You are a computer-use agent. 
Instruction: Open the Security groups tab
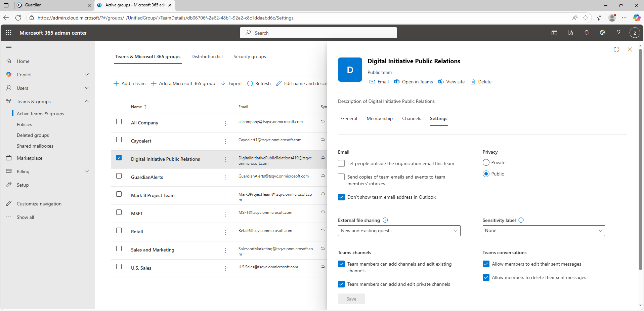250,56
